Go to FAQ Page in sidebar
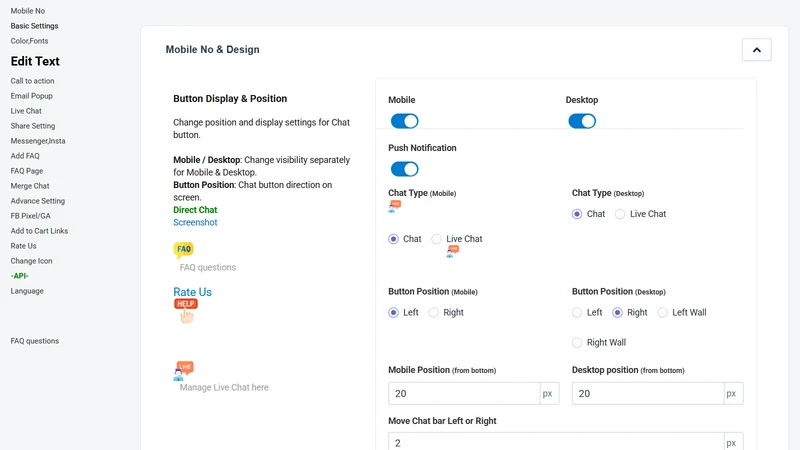This screenshot has height=450, width=800. [27, 171]
